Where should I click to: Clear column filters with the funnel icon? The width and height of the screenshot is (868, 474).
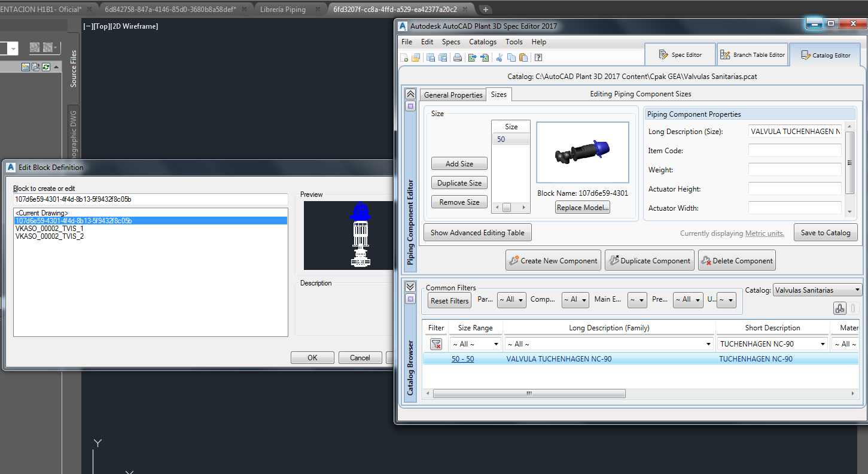point(436,344)
